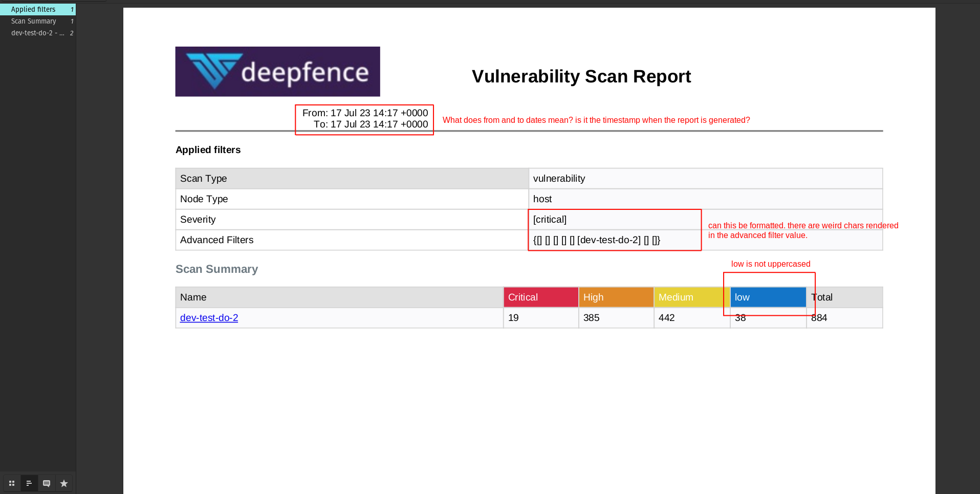This screenshot has height=494, width=980.
Task: Click the 'low is not uppercased' comment
Action: (x=771, y=264)
